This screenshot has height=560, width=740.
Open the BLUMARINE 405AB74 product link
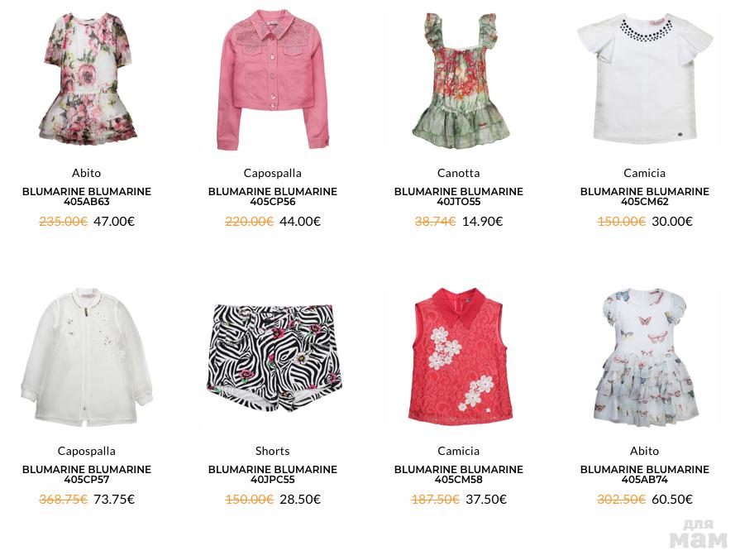645,475
